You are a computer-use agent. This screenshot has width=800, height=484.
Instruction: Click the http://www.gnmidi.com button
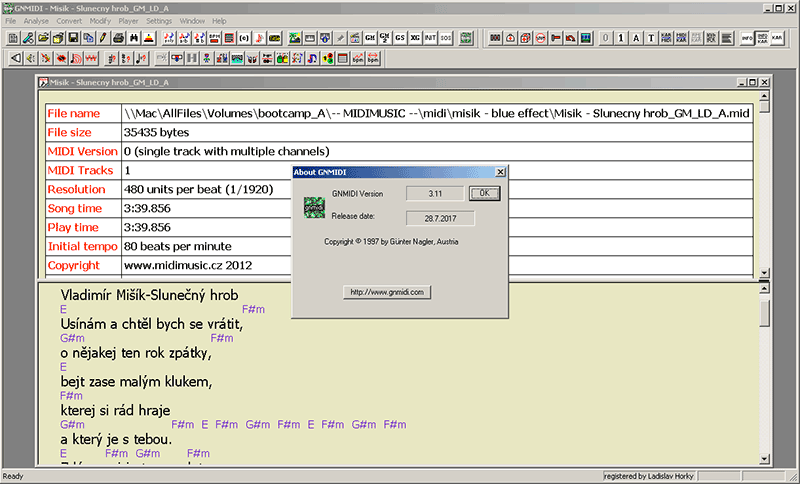click(x=386, y=292)
